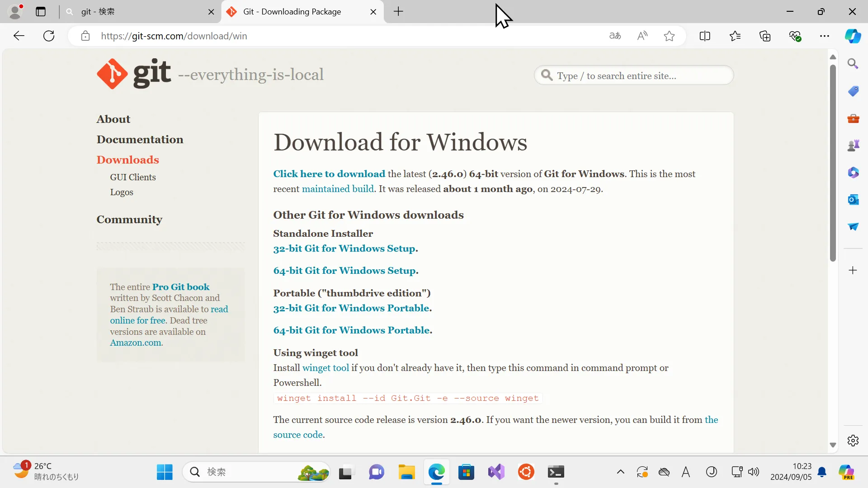
Task: Open GUI Clients under Downloads
Action: (x=133, y=178)
